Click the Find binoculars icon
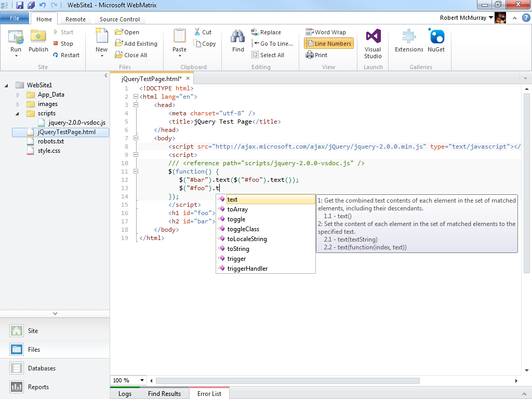The height and width of the screenshot is (399, 532). pyautogui.click(x=238, y=37)
